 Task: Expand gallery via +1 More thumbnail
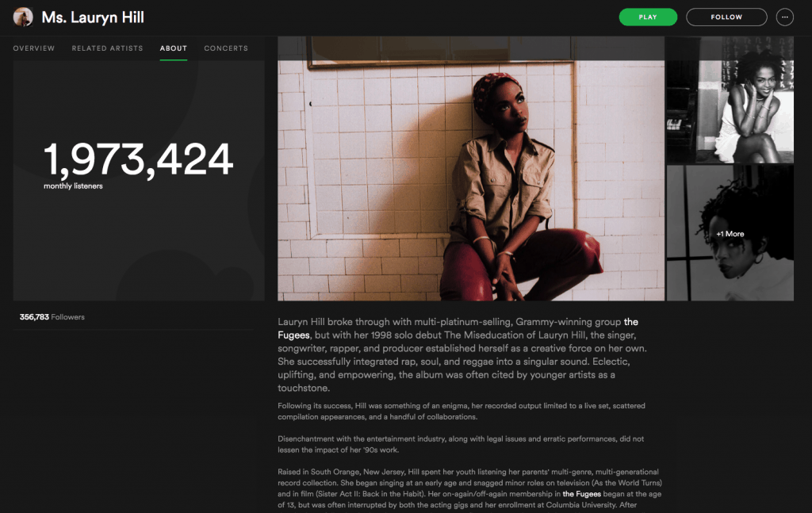[730, 233]
